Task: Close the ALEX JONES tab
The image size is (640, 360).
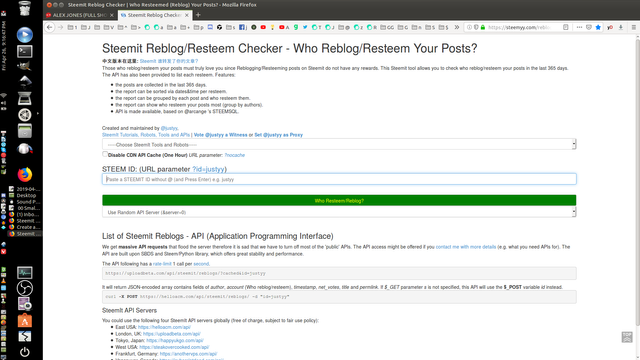Action: coord(111,15)
